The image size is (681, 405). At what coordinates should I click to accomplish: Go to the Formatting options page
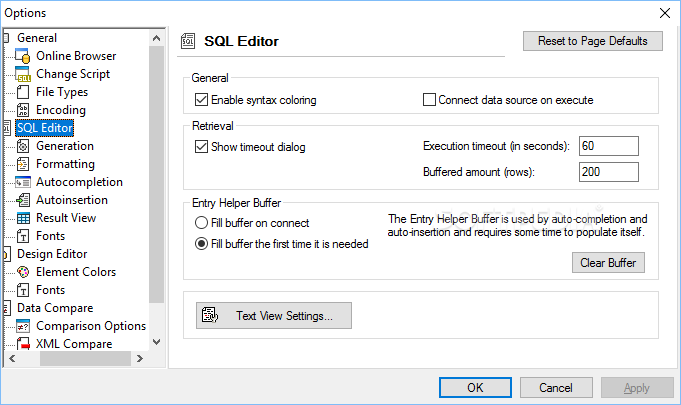click(x=65, y=164)
